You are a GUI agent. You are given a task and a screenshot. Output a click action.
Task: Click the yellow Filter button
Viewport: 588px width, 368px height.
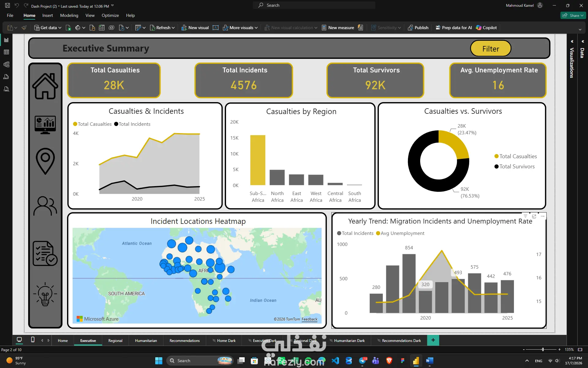coord(491,48)
